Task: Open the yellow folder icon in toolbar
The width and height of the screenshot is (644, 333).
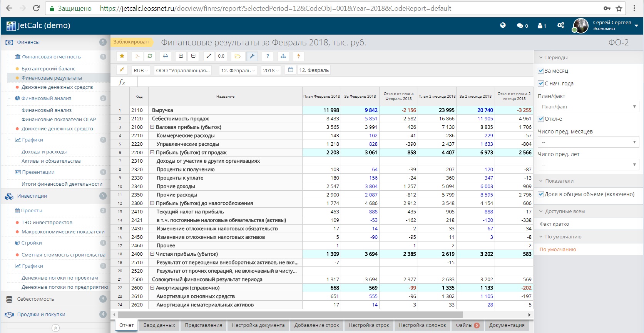Action: (238, 56)
